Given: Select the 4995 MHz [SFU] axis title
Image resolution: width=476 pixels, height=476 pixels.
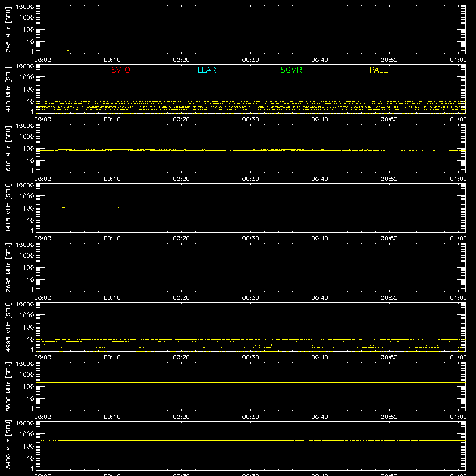Looking at the screenshot, I should point(8,327).
